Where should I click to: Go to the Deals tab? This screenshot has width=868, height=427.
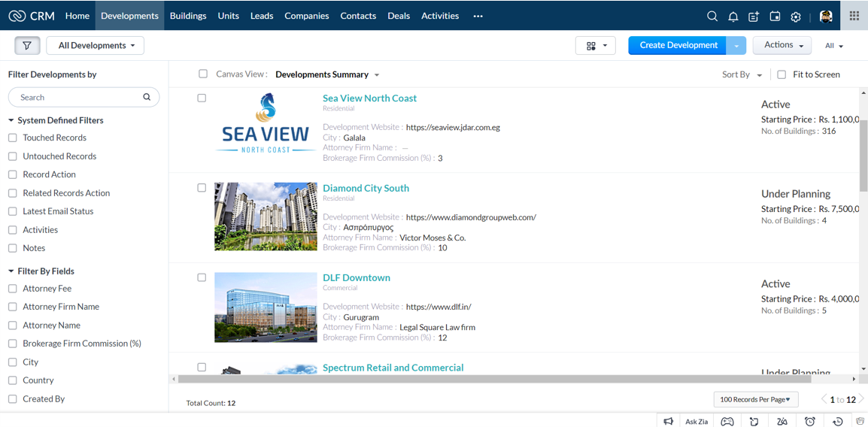[399, 16]
